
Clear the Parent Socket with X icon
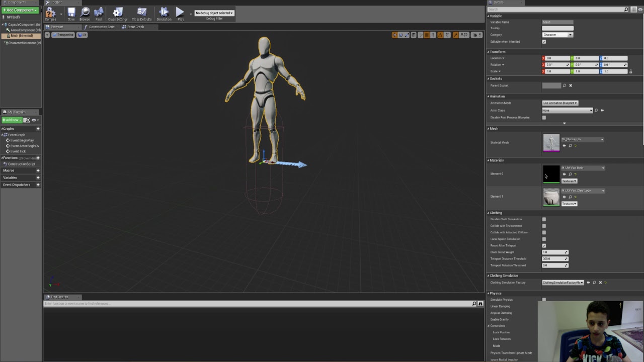click(570, 85)
